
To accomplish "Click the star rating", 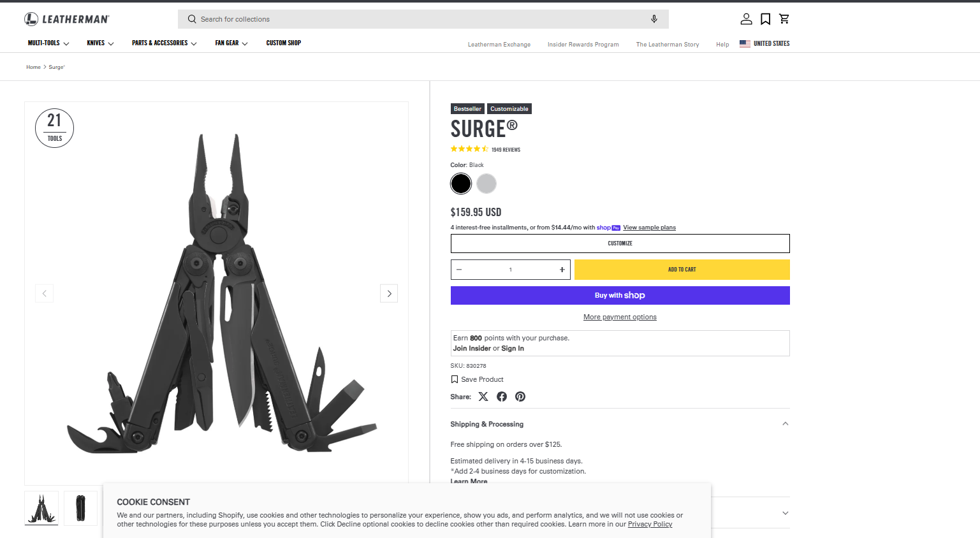I will tap(469, 149).
